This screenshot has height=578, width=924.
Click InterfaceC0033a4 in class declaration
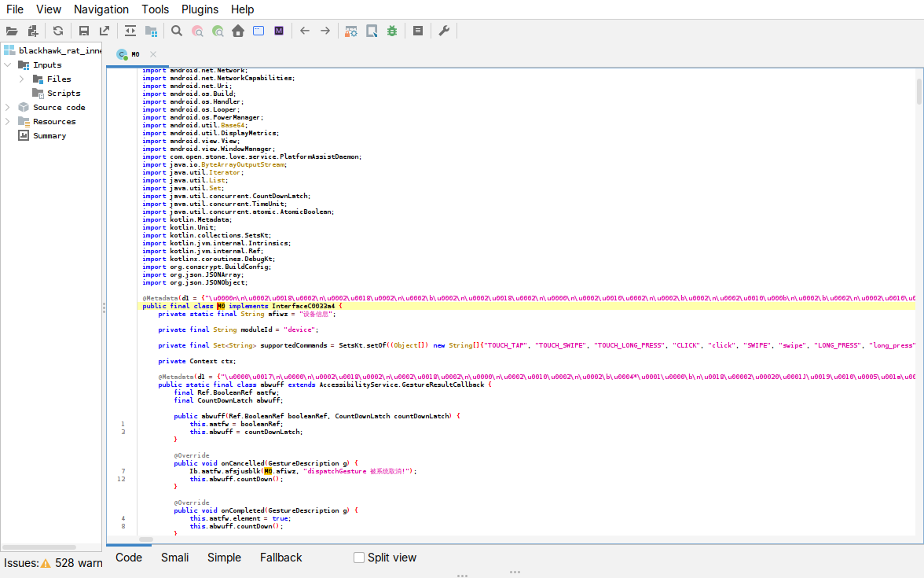[x=303, y=306]
